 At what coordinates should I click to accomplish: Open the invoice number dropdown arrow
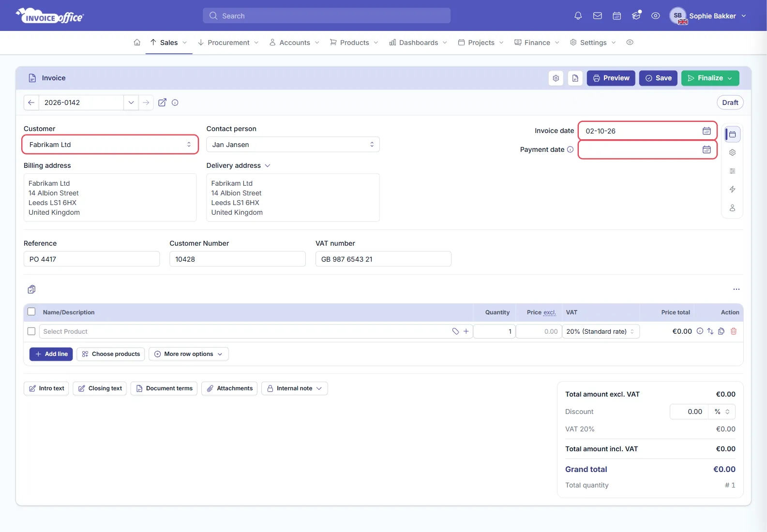pyautogui.click(x=131, y=103)
